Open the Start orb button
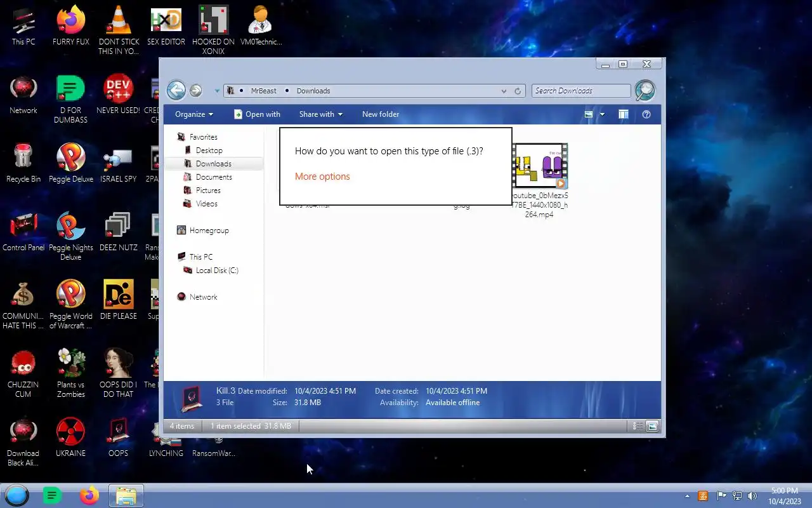 (x=17, y=495)
